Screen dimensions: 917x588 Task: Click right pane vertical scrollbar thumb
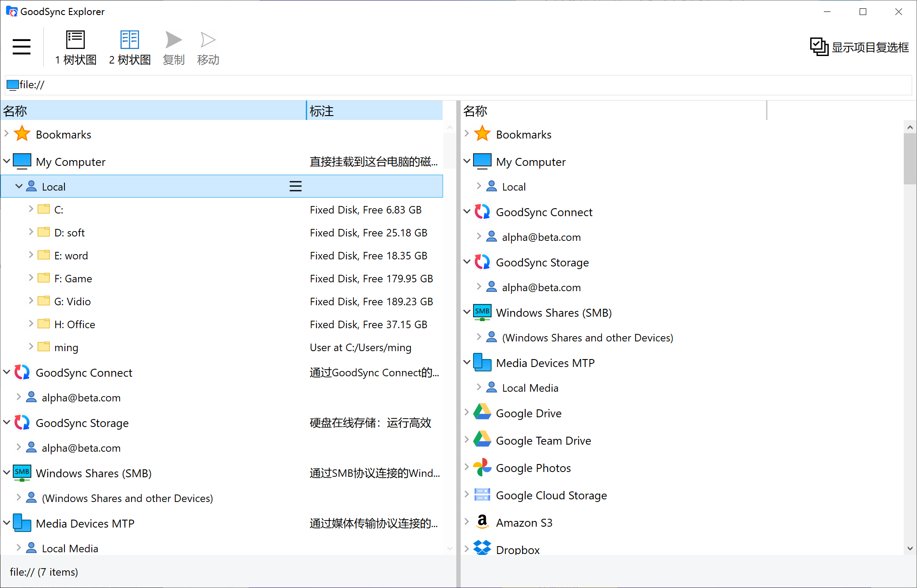910,159
